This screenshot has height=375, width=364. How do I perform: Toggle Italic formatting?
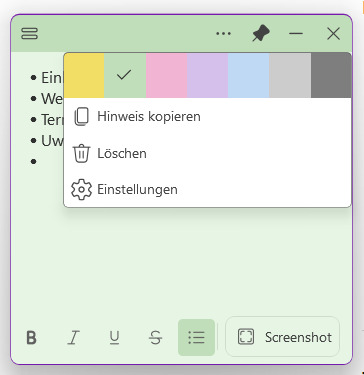(x=73, y=337)
